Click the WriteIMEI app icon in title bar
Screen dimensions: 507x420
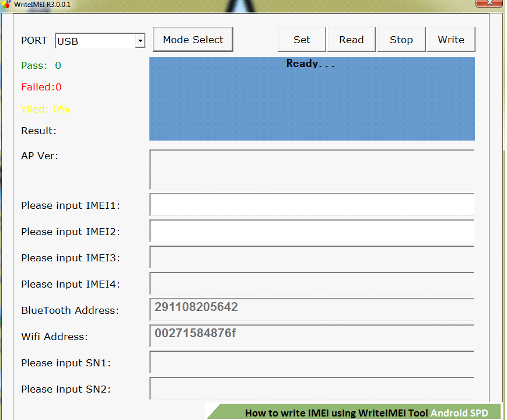[x=6, y=4]
